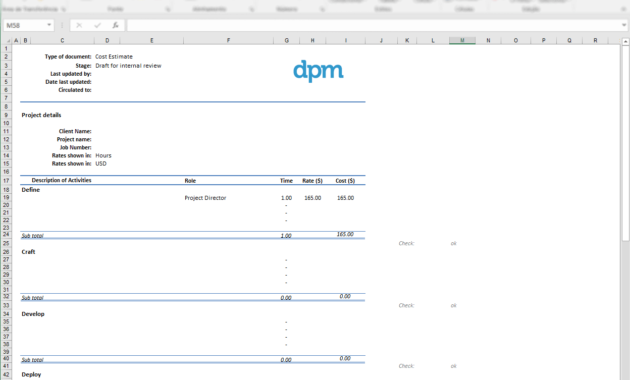The width and height of the screenshot is (630, 380).
Task: Select row 24 header
Action: click(x=6, y=235)
